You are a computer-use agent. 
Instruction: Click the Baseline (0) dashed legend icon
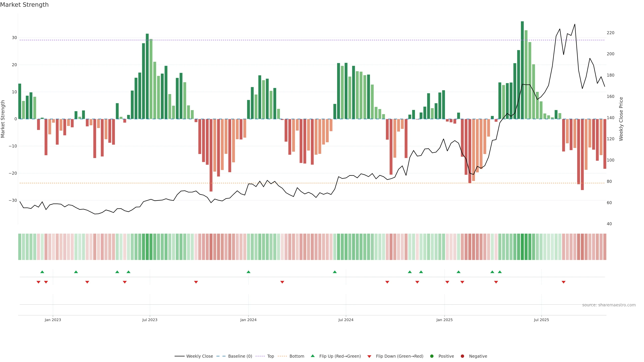pyautogui.click(x=221, y=356)
